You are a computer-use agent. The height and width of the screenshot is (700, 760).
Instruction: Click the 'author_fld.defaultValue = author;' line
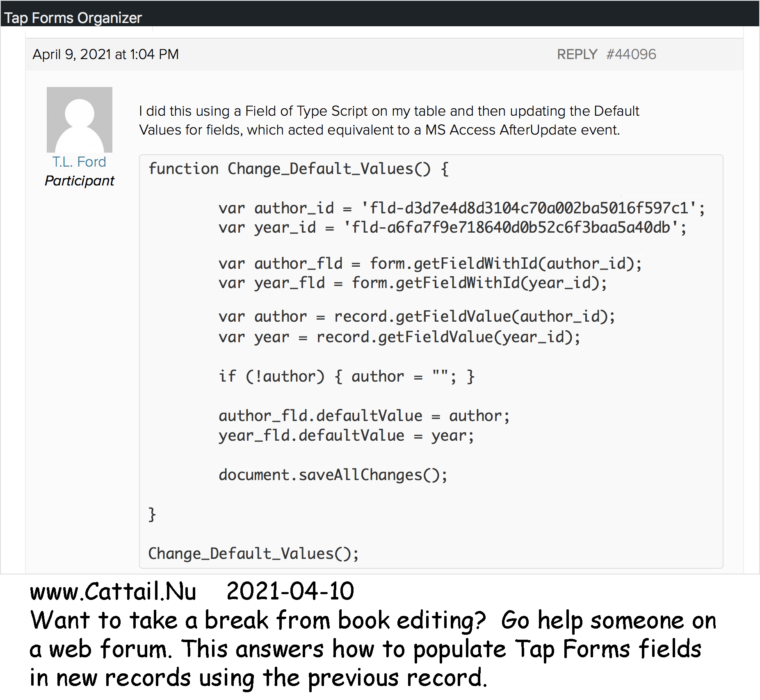[x=364, y=416]
